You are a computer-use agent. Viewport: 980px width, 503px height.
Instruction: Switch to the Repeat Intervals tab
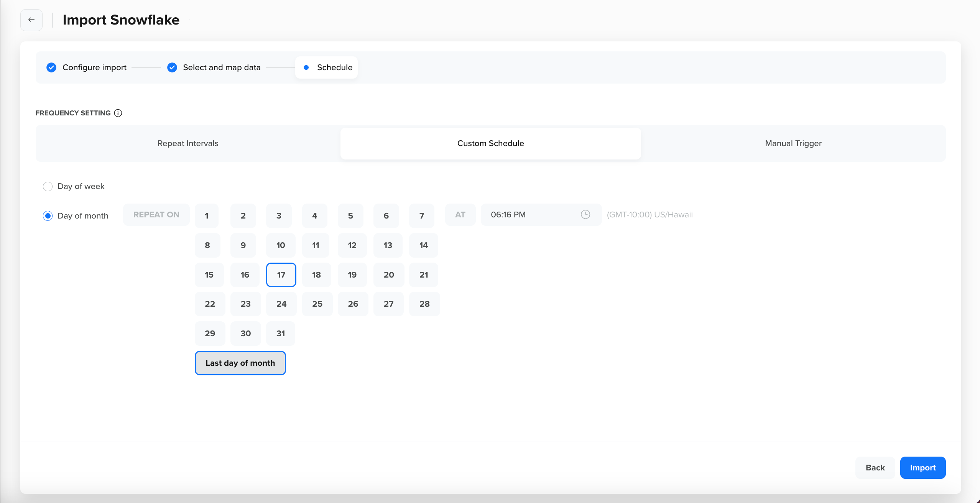tap(187, 143)
